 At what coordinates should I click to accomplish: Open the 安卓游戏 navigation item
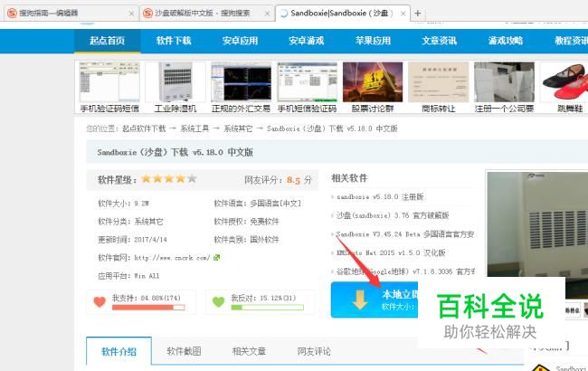pyautogui.click(x=307, y=41)
